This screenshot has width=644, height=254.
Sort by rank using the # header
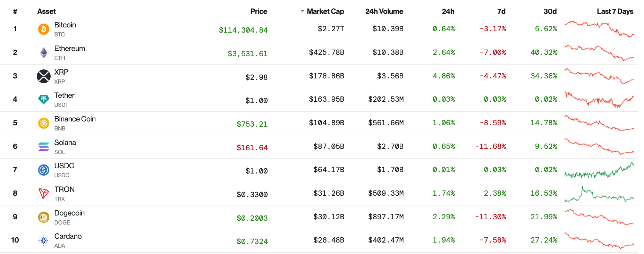[15, 11]
